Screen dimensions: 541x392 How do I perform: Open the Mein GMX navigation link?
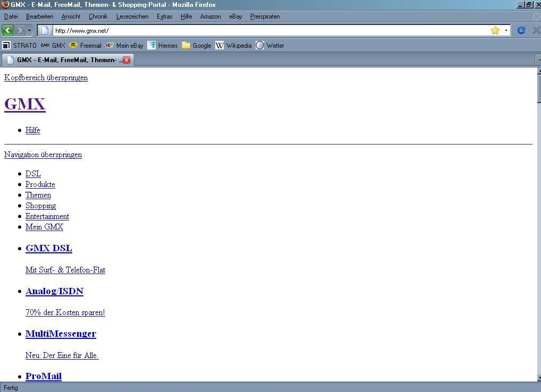tap(45, 226)
